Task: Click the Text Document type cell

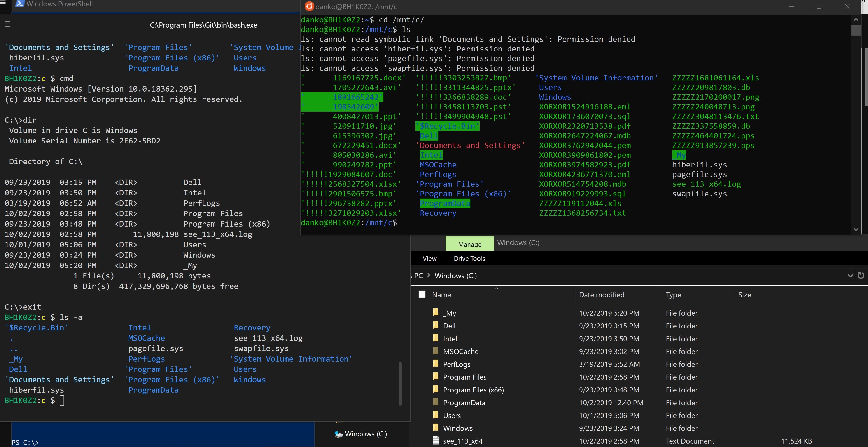Action: pyautogui.click(x=690, y=441)
